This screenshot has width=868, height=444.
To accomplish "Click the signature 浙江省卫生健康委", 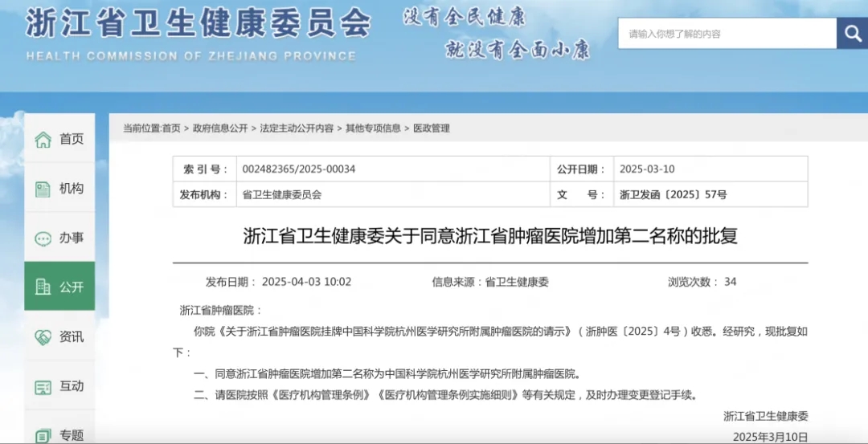I will tap(766, 417).
